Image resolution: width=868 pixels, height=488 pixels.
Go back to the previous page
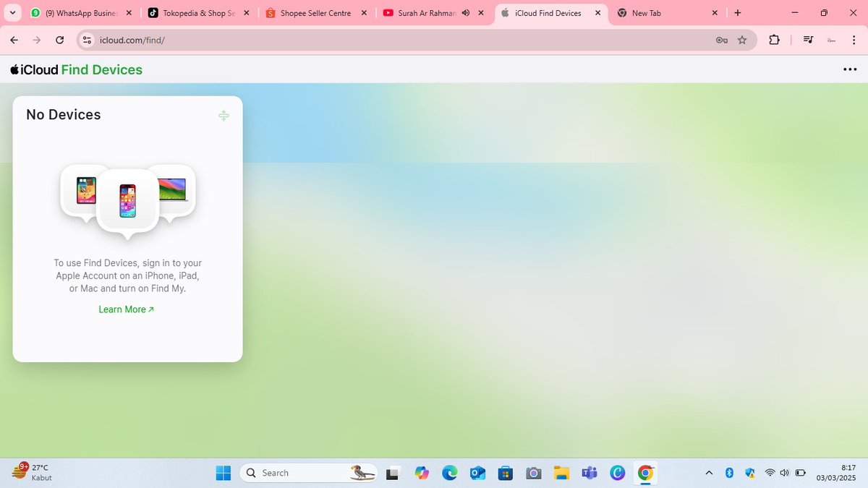click(x=14, y=40)
